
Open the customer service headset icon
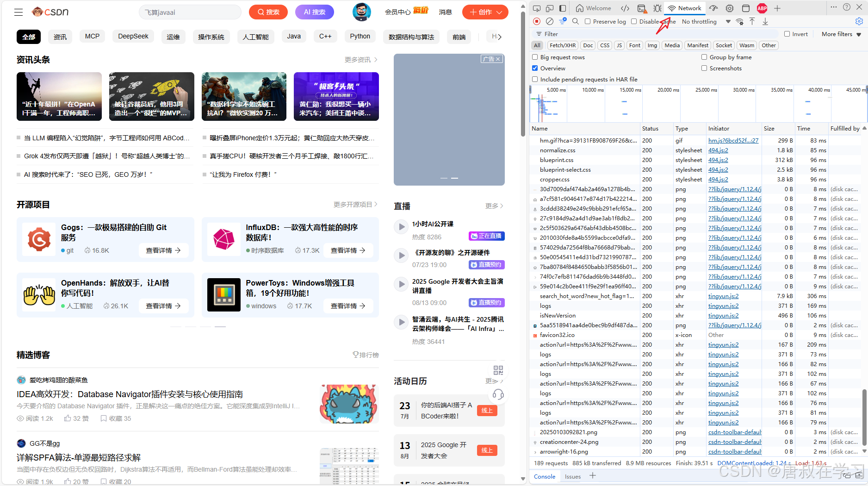(x=498, y=394)
